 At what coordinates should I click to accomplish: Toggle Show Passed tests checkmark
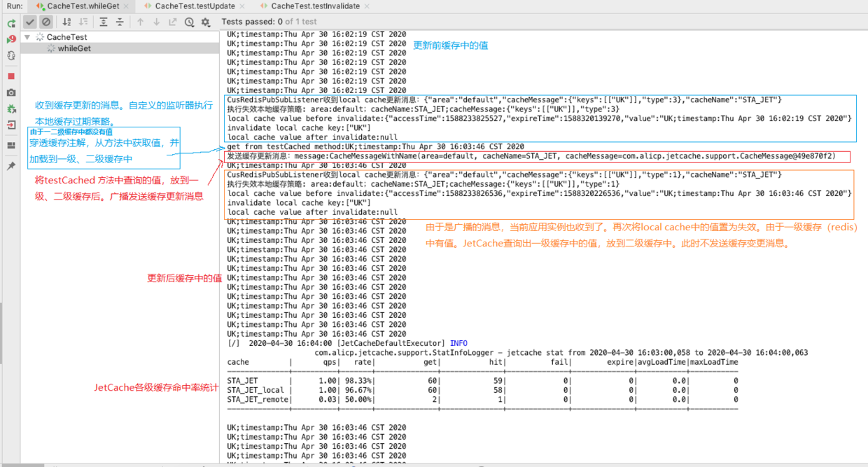pos(30,22)
